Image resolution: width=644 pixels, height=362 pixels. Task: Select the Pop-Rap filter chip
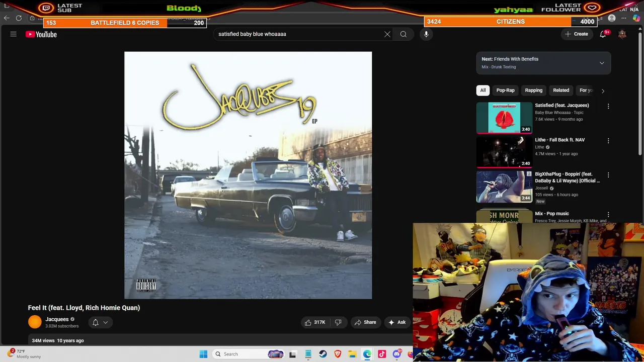click(505, 90)
